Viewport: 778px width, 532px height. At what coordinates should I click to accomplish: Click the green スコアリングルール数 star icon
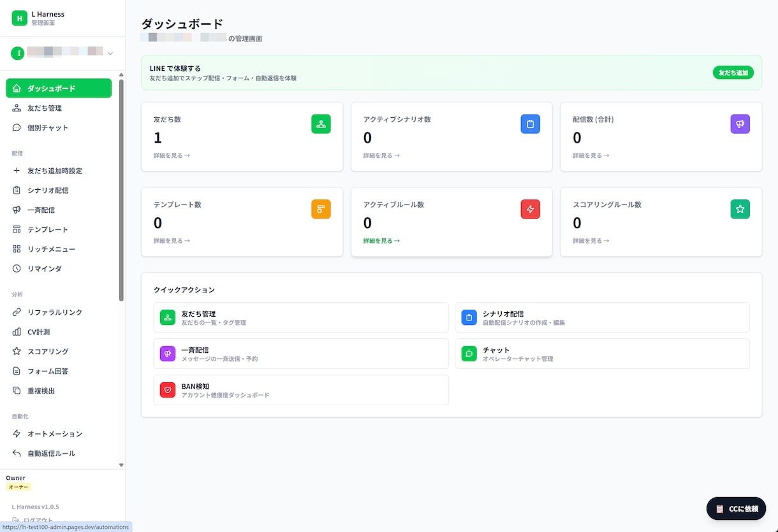(740, 209)
